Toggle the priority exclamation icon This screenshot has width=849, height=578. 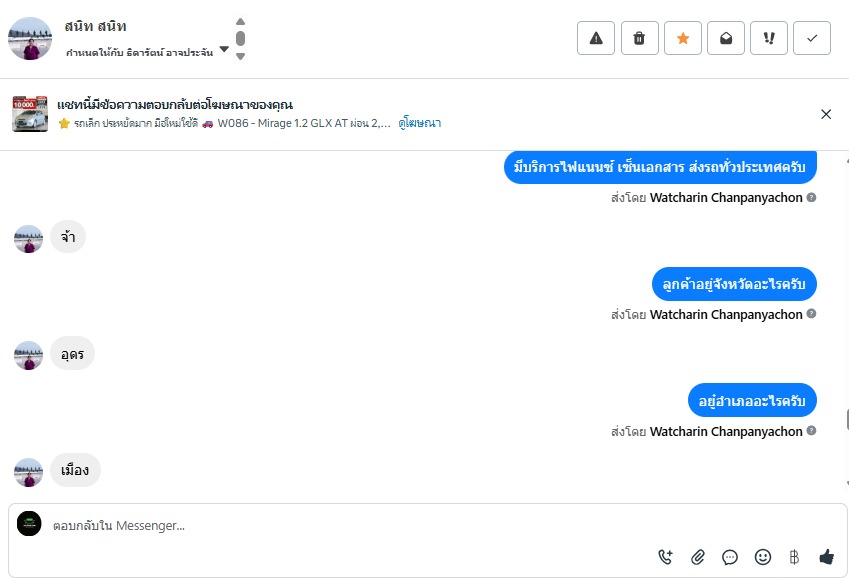tap(769, 38)
